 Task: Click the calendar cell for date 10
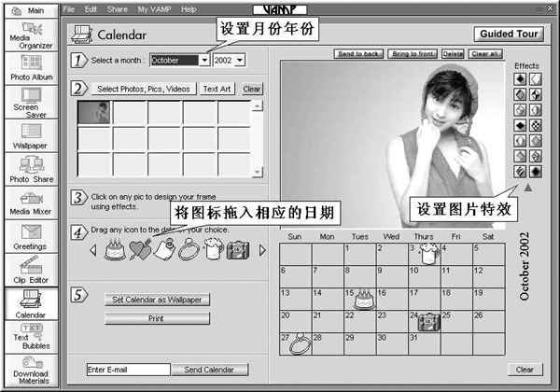point(425,277)
